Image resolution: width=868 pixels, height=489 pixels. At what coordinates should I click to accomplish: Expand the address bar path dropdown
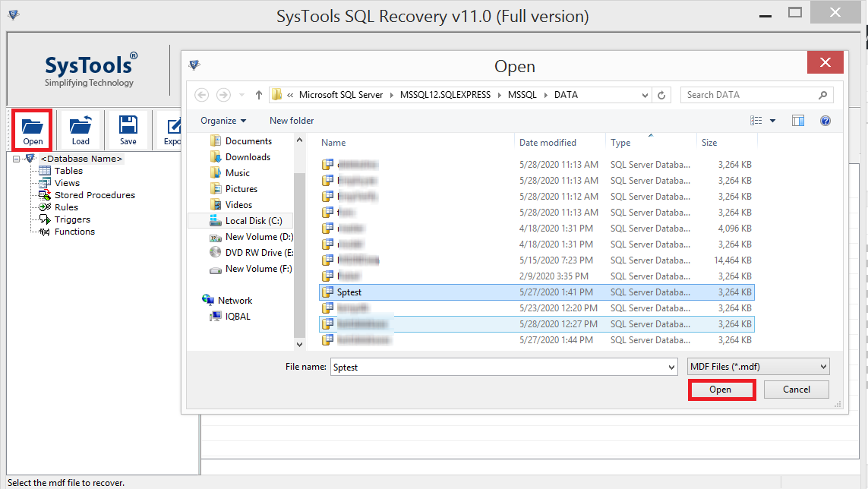tap(645, 95)
